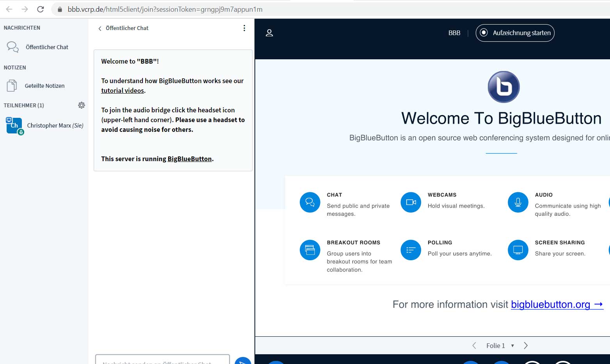Click the BigBlueButton logo on the slide

pyautogui.click(x=503, y=87)
